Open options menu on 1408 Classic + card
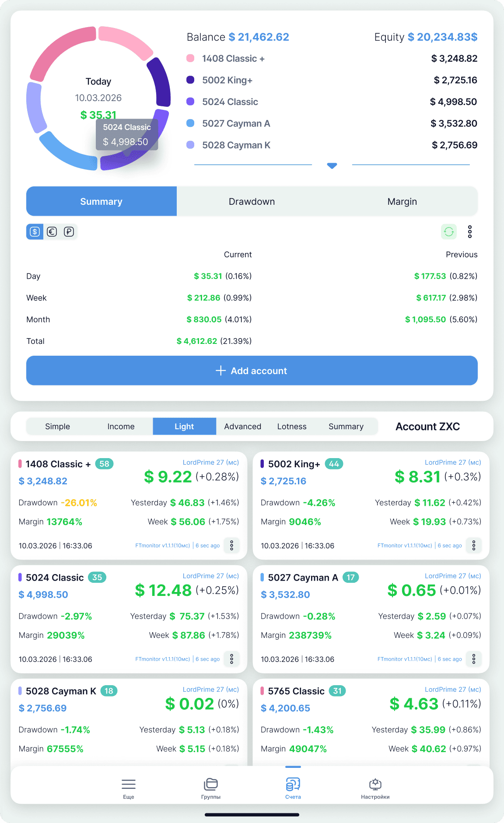 coord(231,545)
